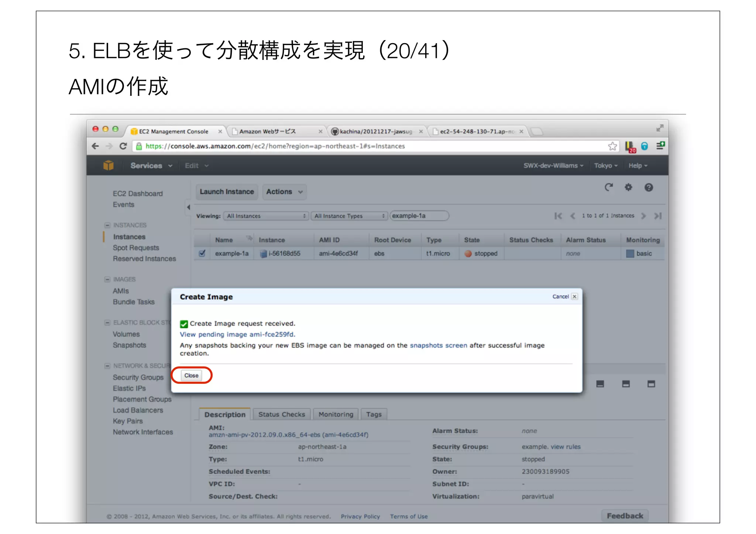This screenshot has height=534, width=756.
Task: Open the All Instances viewing dropdown
Action: [x=266, y=216]
